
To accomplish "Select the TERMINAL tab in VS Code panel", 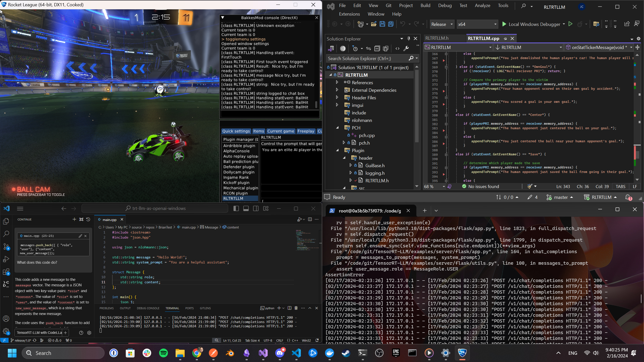I will pyautogui.click(x=173, y=308).
